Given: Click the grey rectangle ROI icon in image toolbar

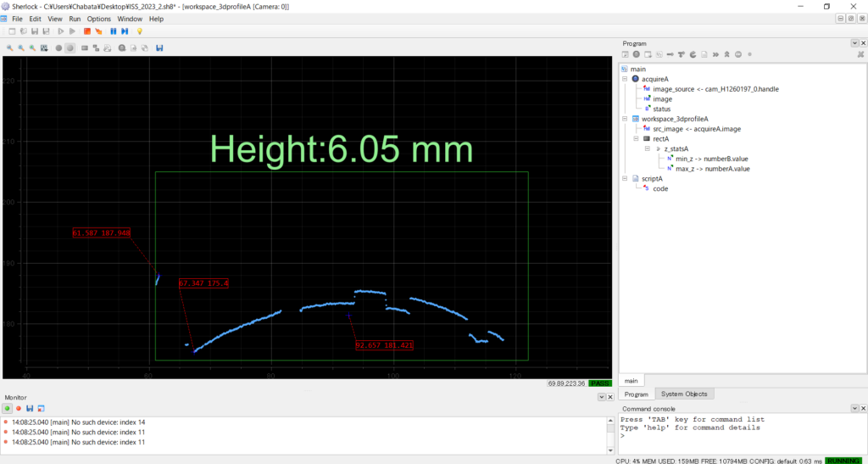Looking at the screenshot, I should [85, 48].
